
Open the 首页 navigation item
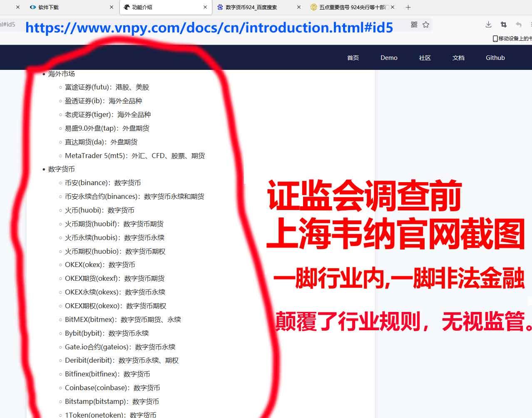[x=353, y=57]
